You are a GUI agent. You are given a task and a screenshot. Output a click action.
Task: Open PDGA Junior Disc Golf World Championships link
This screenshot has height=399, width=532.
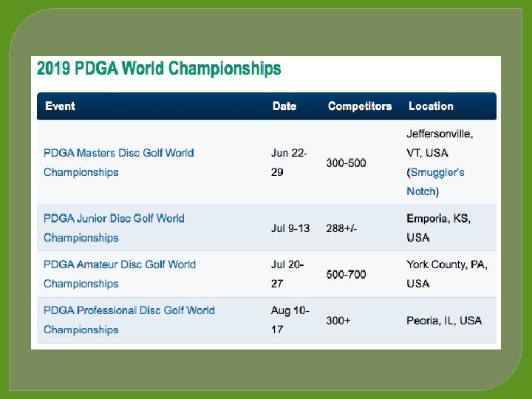coord(114,219)
